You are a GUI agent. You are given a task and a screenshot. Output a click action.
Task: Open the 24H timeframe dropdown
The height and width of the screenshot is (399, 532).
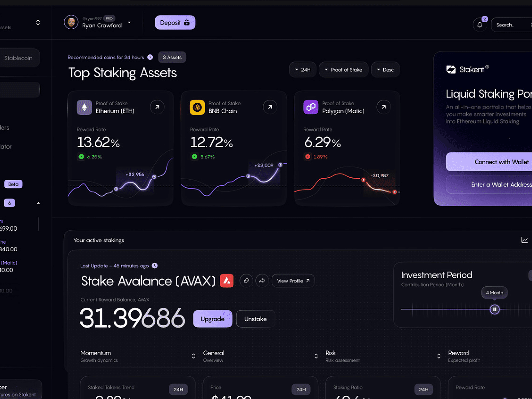pos(303,70)
